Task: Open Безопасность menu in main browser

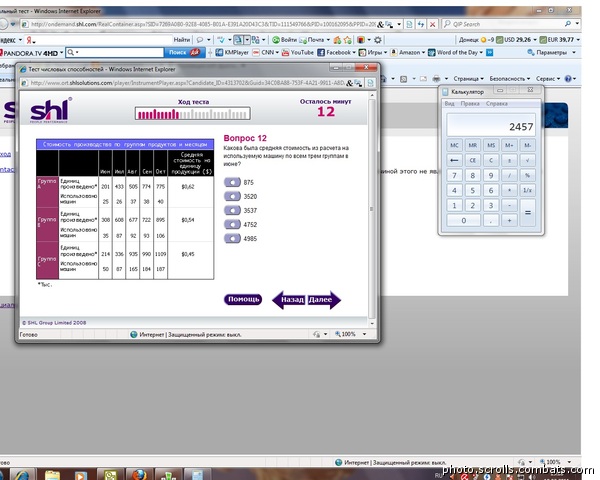Action: click(510, 79)
